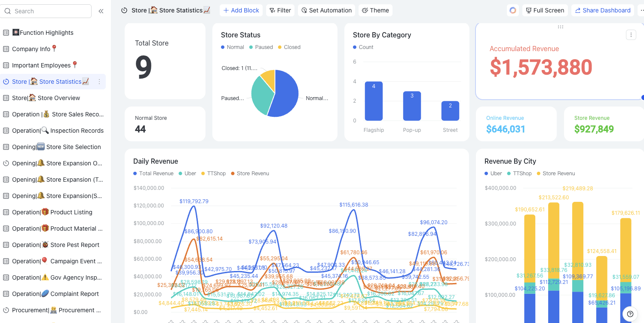Open Store Pest Report in sidebar
Image resolution: width=644 pixels, height=323 pixels.
(53, 245)
